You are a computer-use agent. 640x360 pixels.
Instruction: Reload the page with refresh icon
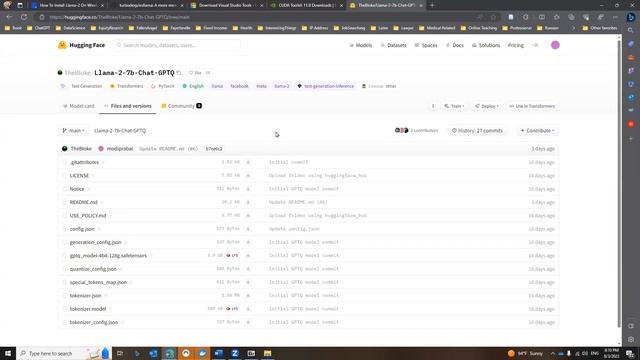click(x=24, y=17)
